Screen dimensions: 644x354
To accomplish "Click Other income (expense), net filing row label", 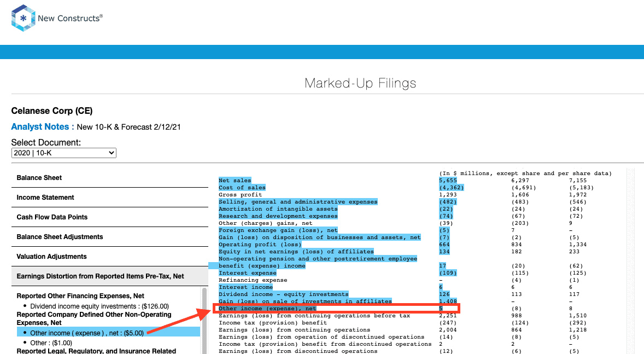I will 267,309.
